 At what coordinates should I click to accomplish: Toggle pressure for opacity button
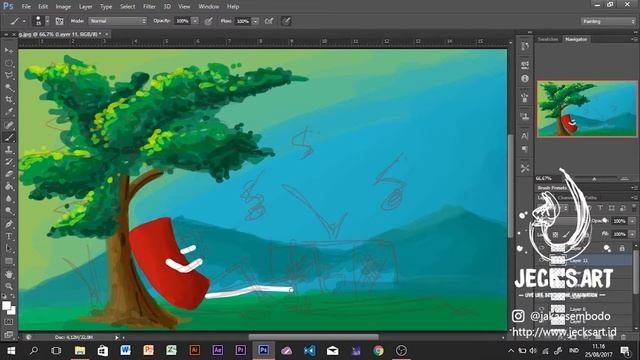[209, 21]
